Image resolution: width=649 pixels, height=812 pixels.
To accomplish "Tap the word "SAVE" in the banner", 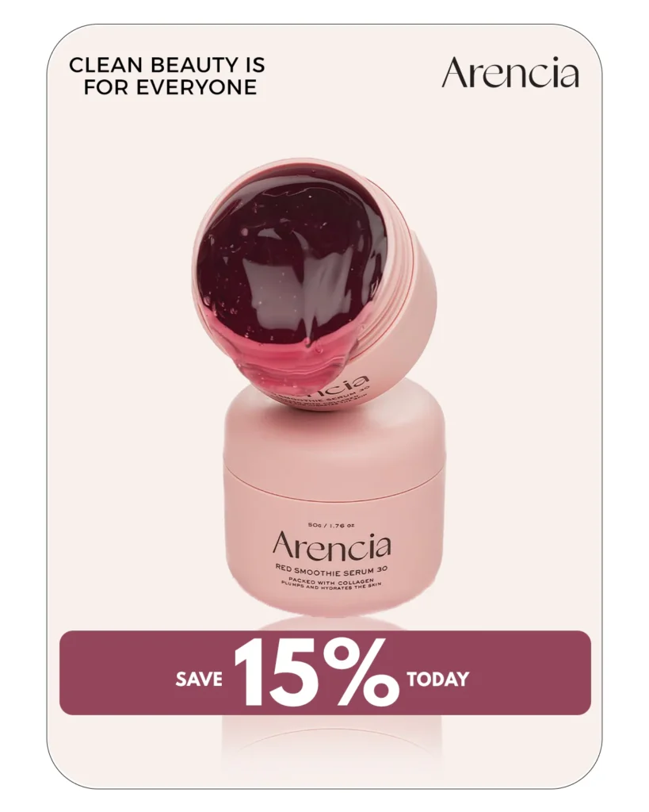I will coord(199,679).
